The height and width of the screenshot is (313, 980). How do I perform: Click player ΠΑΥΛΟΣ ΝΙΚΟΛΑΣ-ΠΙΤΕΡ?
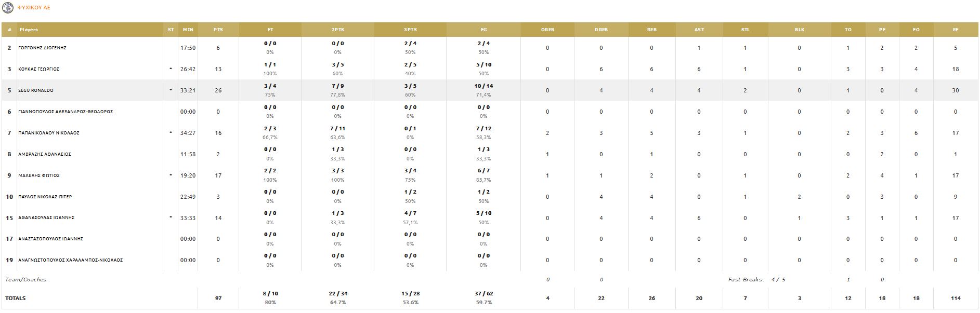click(45, 197)
